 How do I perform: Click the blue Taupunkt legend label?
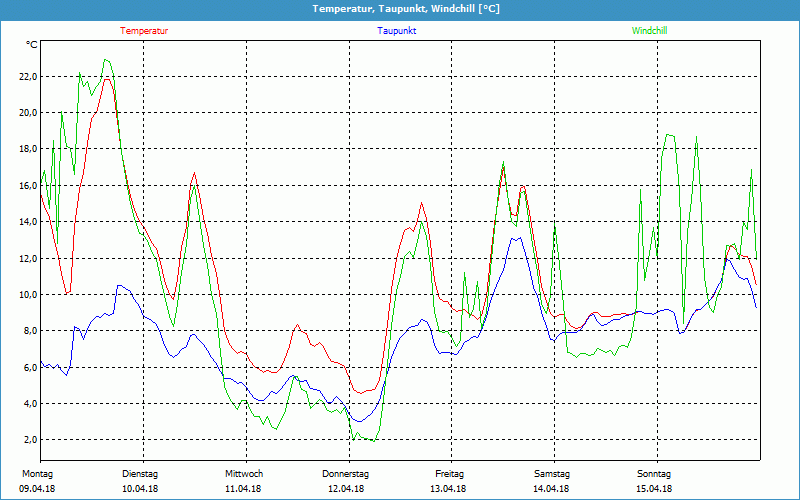pos(396,31)
